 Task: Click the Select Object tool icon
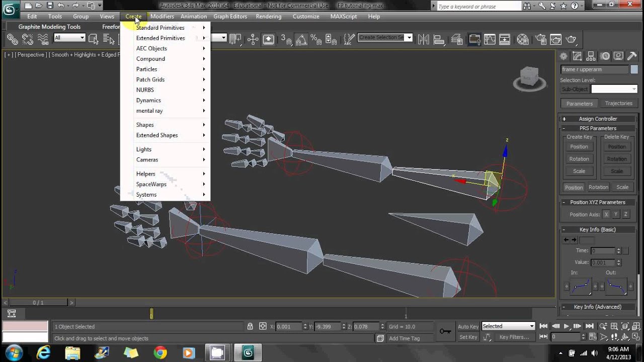(x=94, y=39)
